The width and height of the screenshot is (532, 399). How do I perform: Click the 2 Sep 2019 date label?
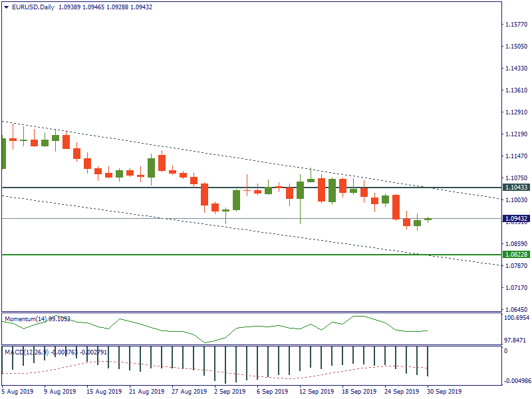pos(229,392)
